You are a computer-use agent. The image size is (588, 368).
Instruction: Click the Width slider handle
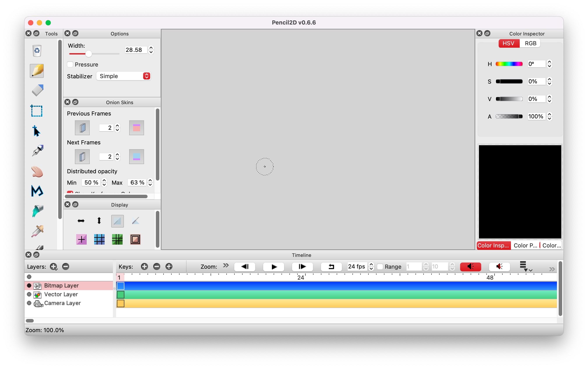tap(89, 54)
